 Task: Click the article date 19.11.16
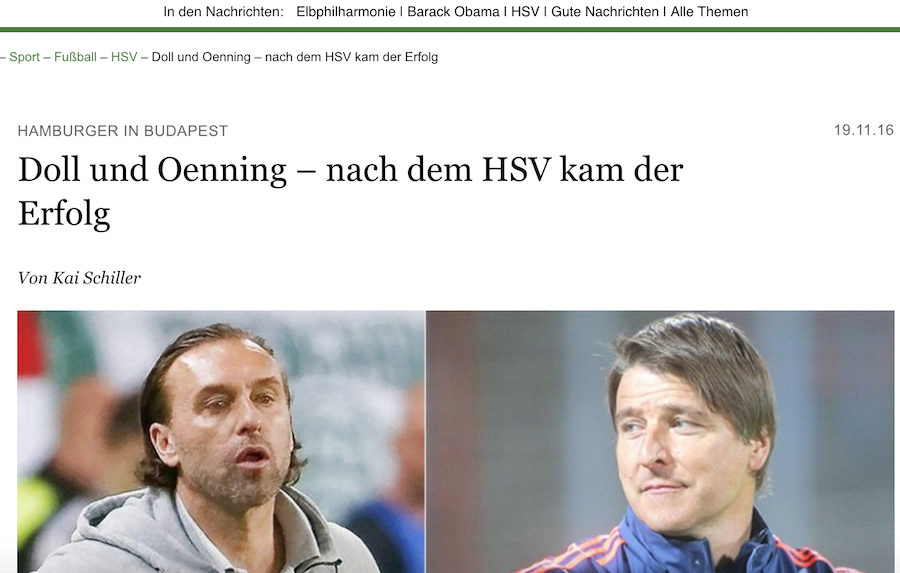pyautogui.click(x=864, y=130)
